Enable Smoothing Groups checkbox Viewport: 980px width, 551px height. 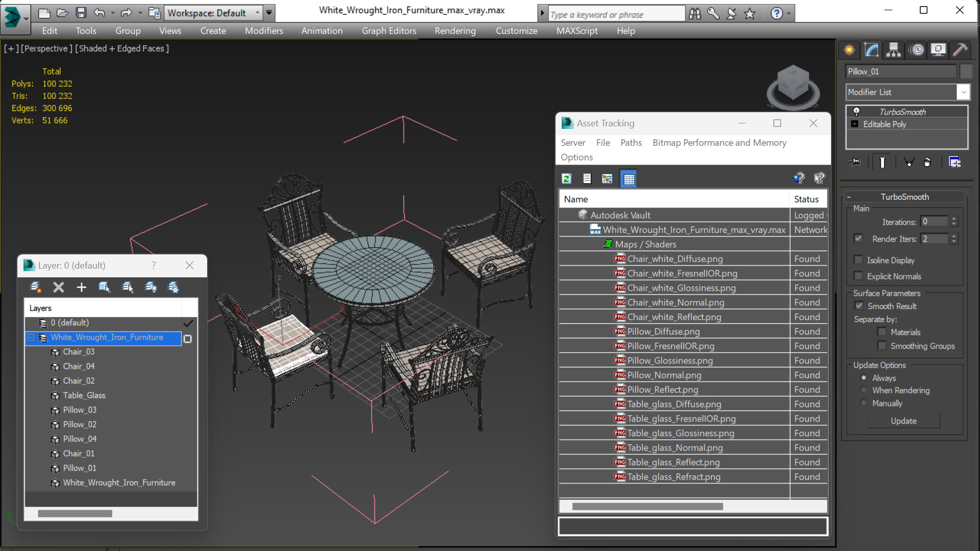[882, 346]
